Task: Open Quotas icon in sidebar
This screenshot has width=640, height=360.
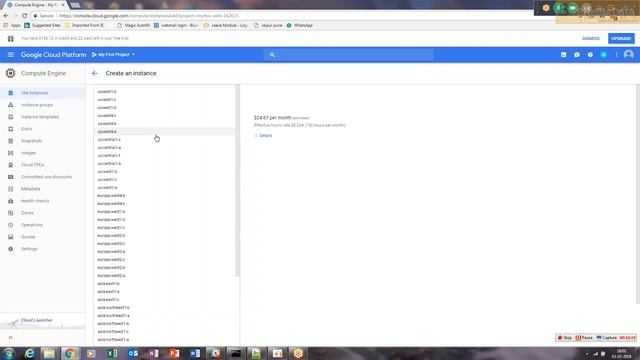Action: tap(11, 237)
